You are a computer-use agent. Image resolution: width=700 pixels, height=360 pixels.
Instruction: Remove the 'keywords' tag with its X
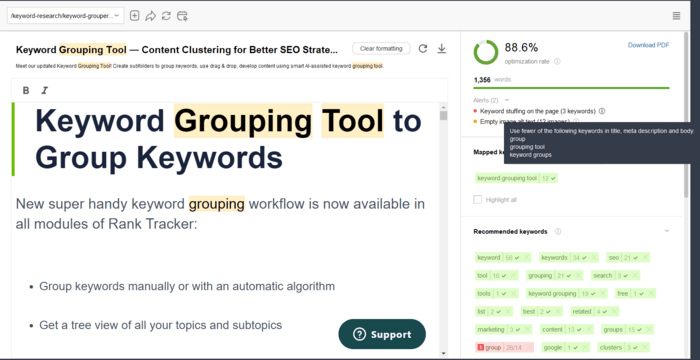[x=594, y=258]
